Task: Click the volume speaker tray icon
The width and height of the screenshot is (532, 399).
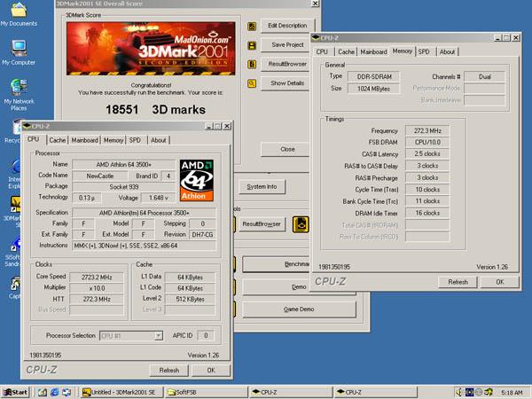Action: 458,392
